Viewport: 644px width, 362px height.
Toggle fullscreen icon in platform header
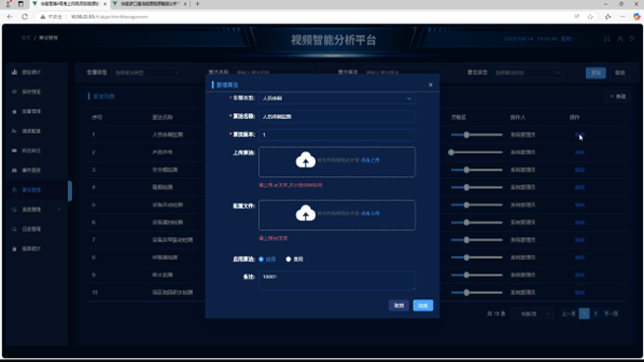click(x=607, y=38)
